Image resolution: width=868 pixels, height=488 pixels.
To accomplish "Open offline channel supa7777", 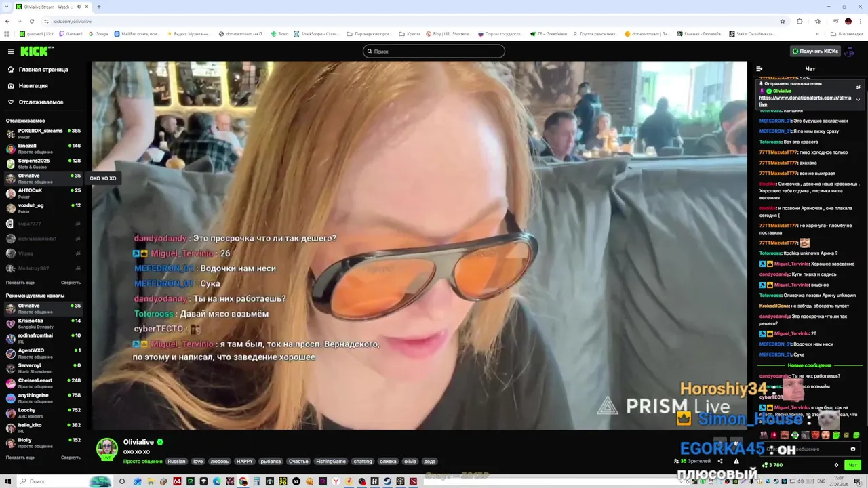I will pos(43,223).
